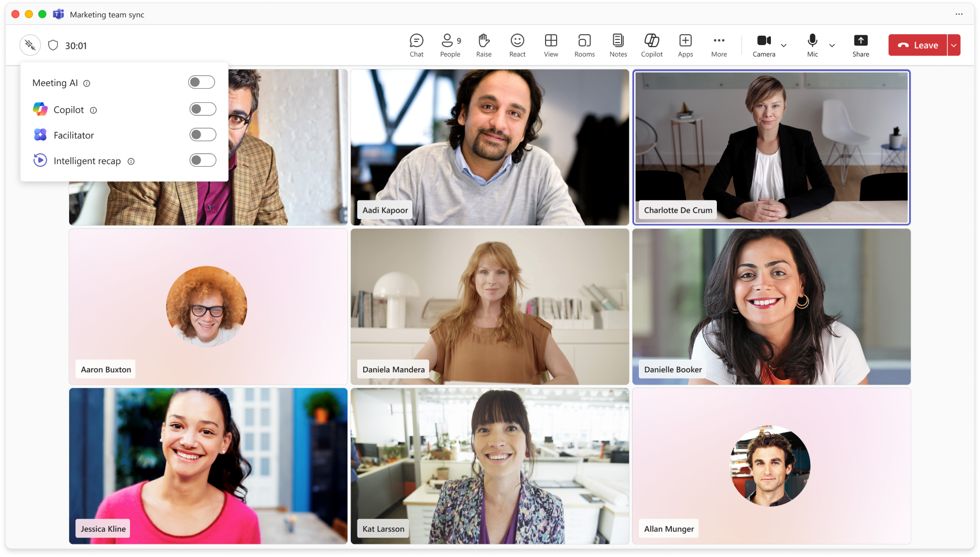Expand Camera options dropdown arrow
Screen dimensions: 980x557
pyautogui.click(x=783, y=46)
